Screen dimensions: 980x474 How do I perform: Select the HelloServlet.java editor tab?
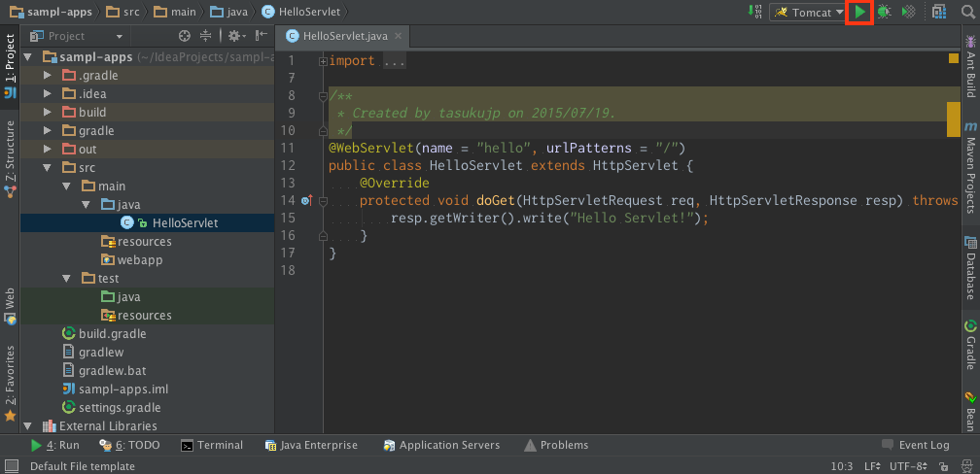[x=344, y=36]
